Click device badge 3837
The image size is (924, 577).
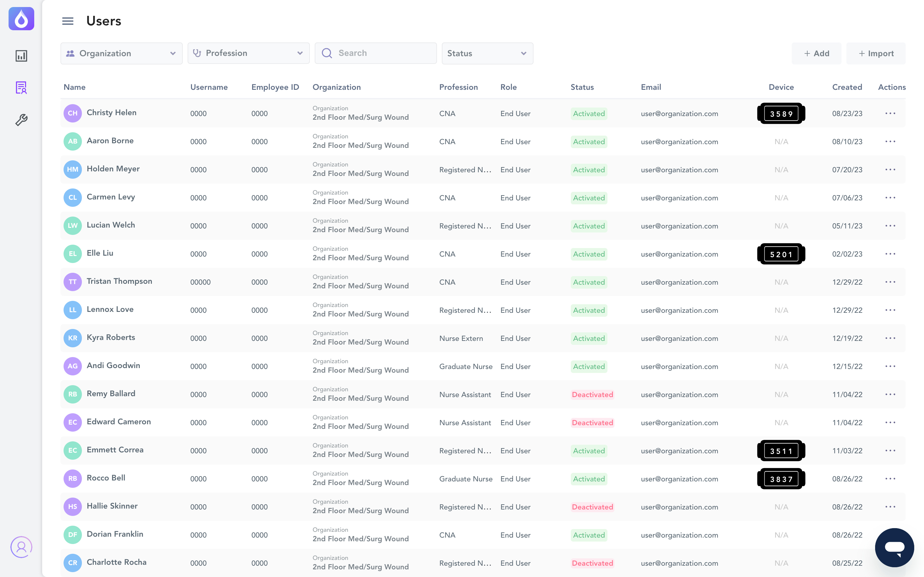(781, 479)
